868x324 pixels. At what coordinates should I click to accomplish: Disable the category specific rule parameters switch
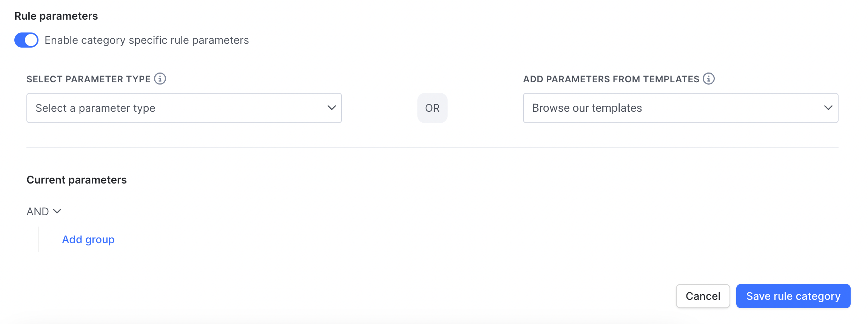(26, 40)
